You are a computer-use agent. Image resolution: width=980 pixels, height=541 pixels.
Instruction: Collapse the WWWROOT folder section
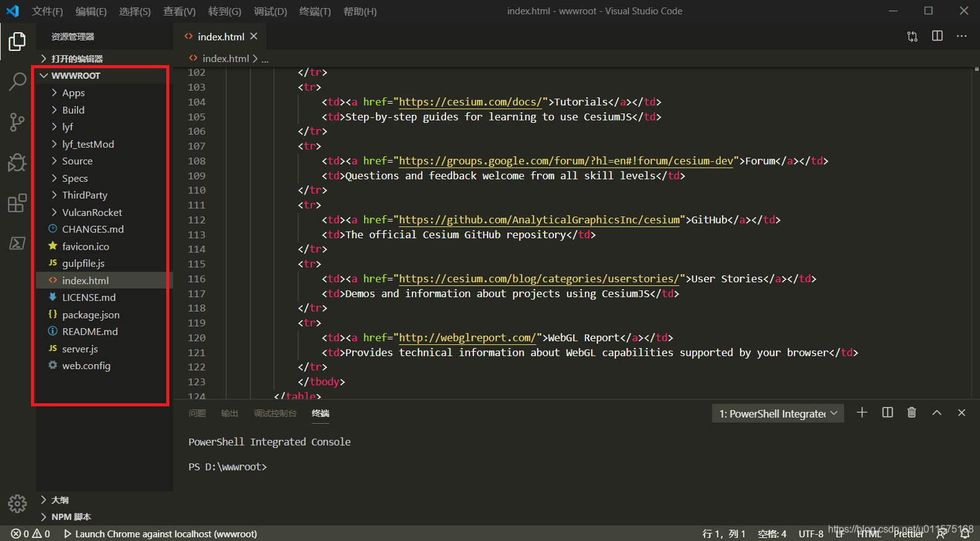104,75
